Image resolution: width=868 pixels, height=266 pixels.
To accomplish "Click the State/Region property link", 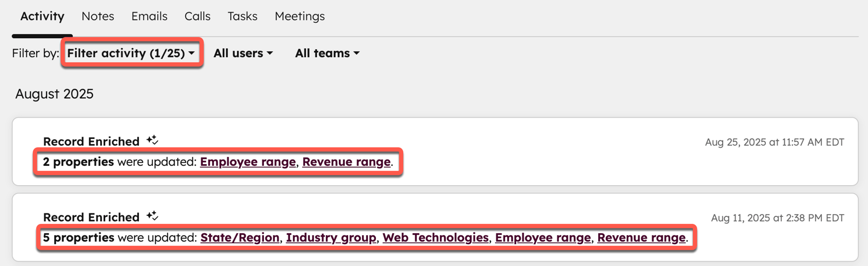I will coord(240,238).
